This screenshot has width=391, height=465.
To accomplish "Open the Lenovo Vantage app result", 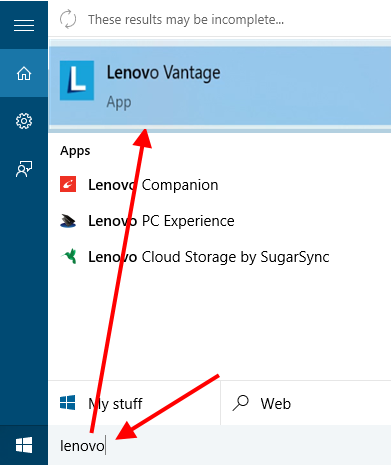I will click(x=220, y=86).
